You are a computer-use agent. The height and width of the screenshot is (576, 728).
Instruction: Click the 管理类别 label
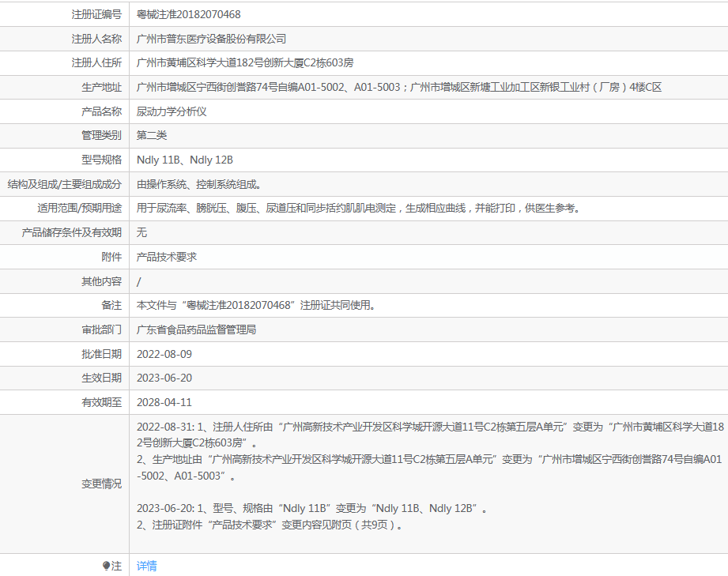102,135
